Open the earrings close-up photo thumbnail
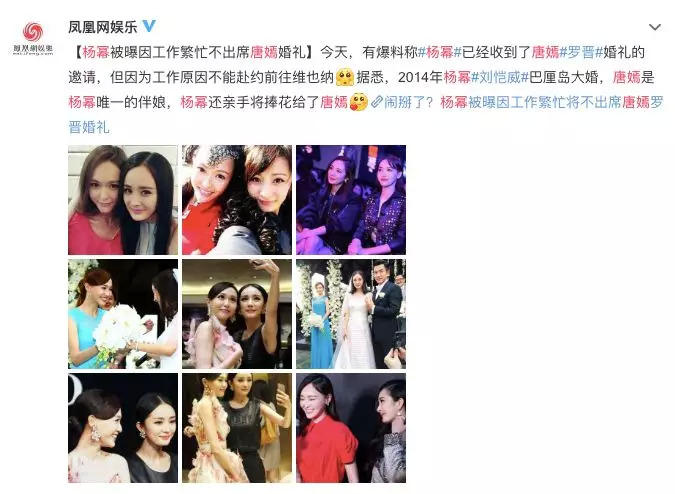 [x=123, y=428]
